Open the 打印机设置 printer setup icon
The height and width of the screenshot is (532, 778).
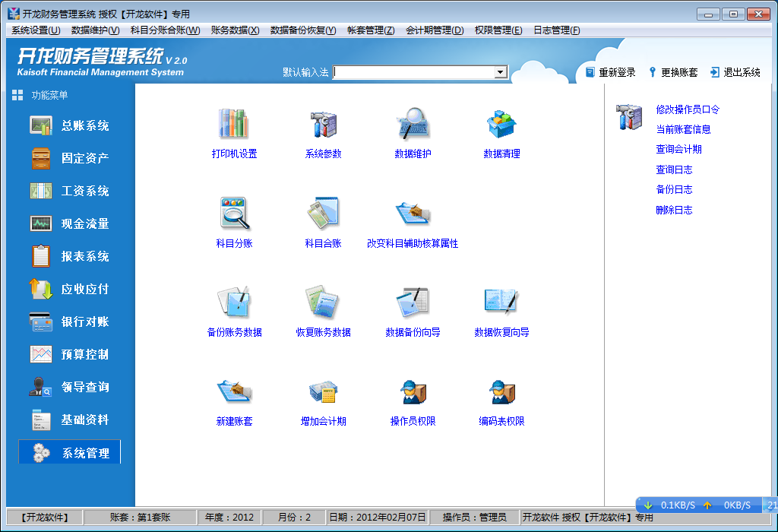[x=234, y=123]
